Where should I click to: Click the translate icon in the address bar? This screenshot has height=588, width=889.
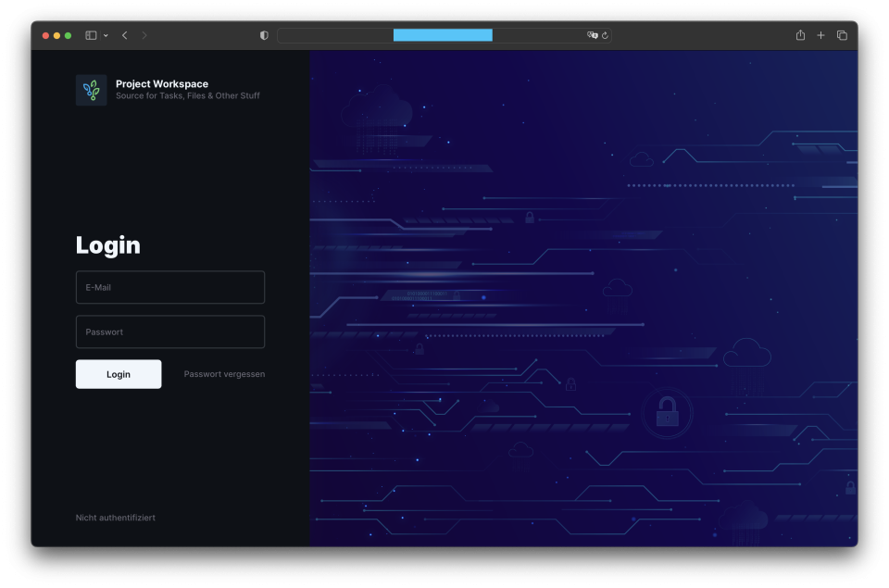pyautogui.click(x=591, y=34)
